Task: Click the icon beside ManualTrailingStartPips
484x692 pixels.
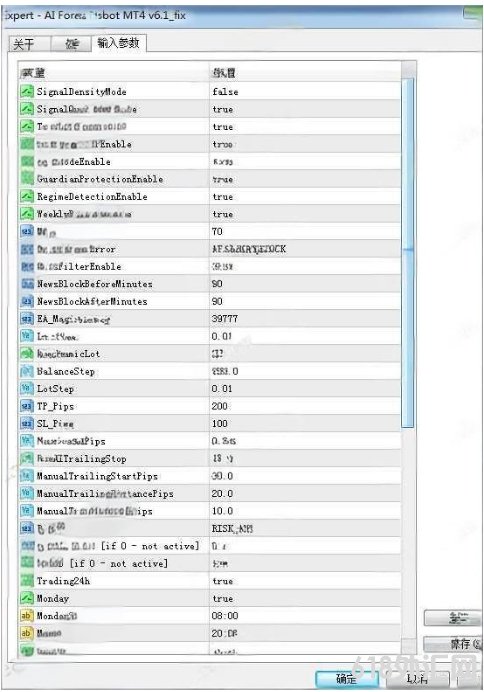Action: point(26,476)
